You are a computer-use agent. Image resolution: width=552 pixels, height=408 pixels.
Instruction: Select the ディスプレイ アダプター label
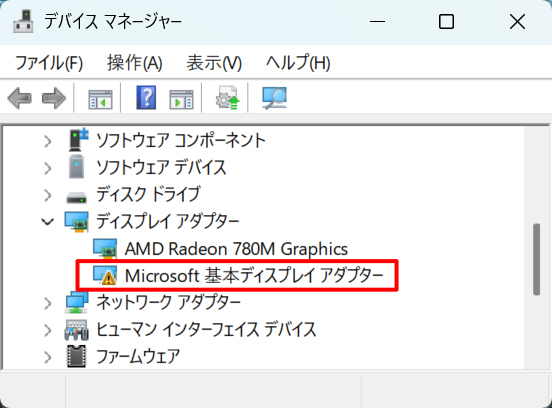(x=168, y=221)
